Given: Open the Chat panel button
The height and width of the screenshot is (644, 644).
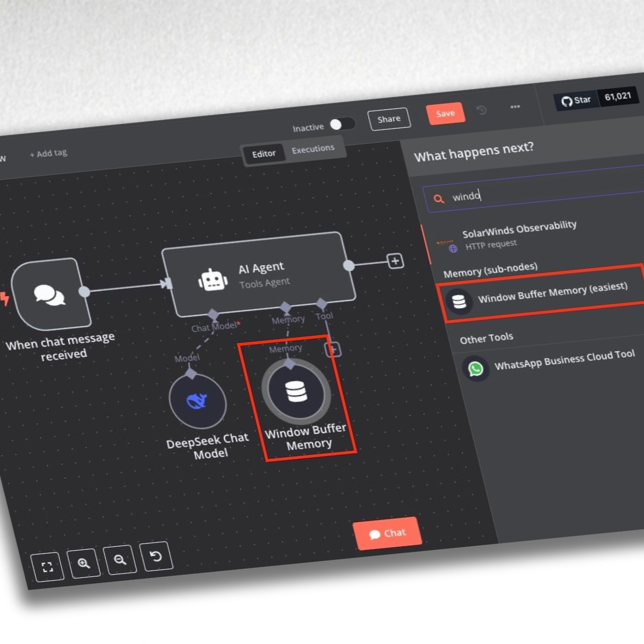Looking at the screenshot, I should 387,533.
